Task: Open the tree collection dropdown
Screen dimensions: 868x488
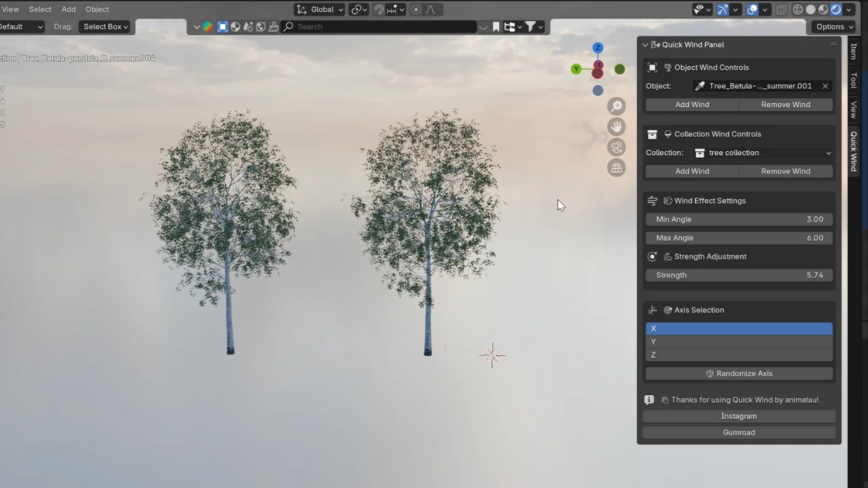Action: 763,152
